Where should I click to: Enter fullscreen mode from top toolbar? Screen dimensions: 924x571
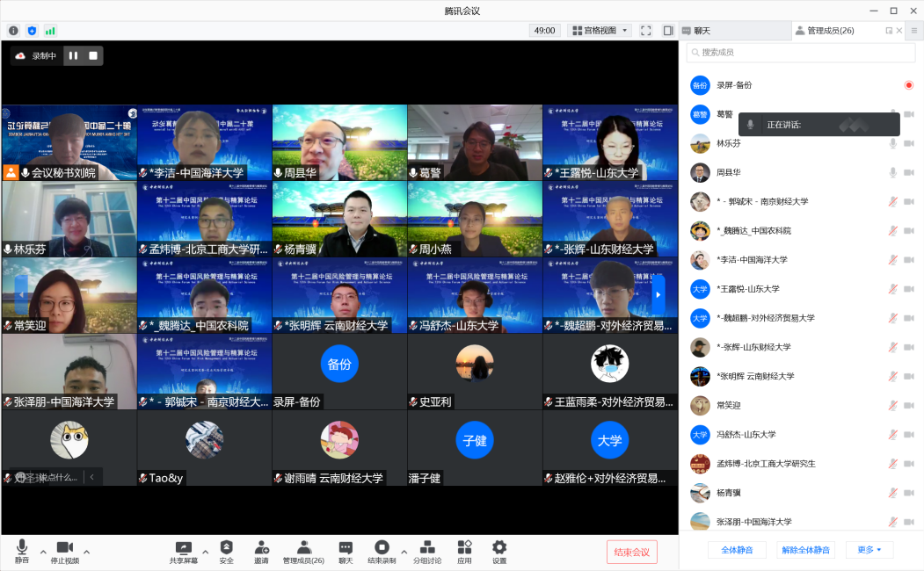(645, 29)
